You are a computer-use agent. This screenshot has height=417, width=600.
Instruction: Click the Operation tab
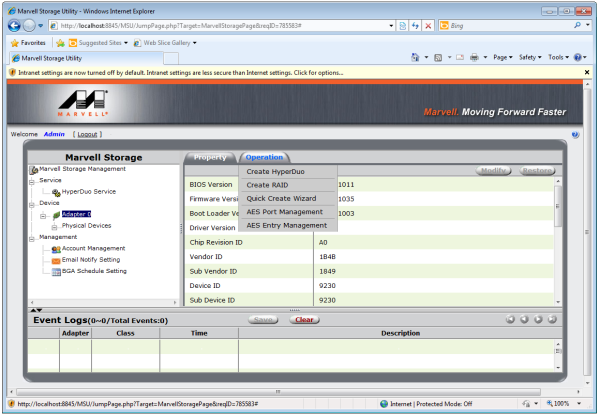[264, 158]
